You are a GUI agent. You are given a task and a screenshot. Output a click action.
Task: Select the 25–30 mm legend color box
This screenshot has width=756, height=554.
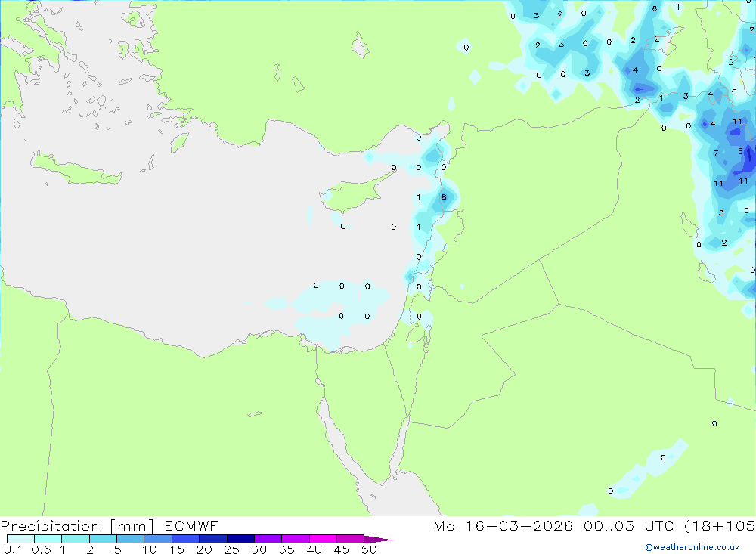tap(240, 539)
